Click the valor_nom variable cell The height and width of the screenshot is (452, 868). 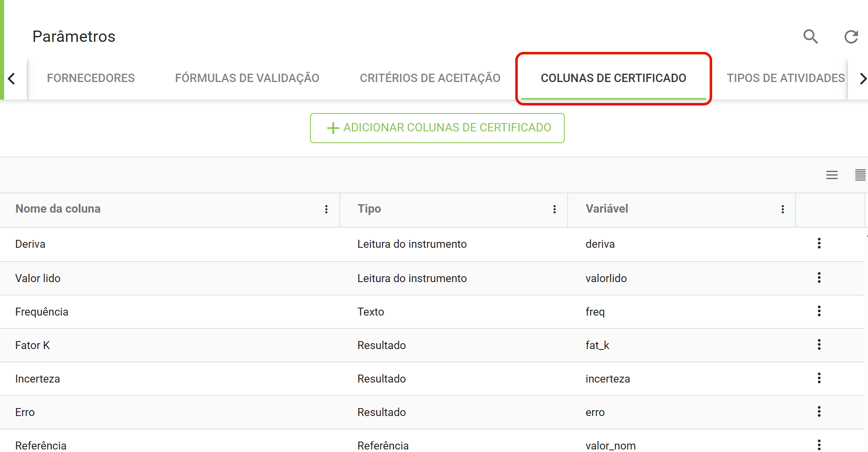610,446
